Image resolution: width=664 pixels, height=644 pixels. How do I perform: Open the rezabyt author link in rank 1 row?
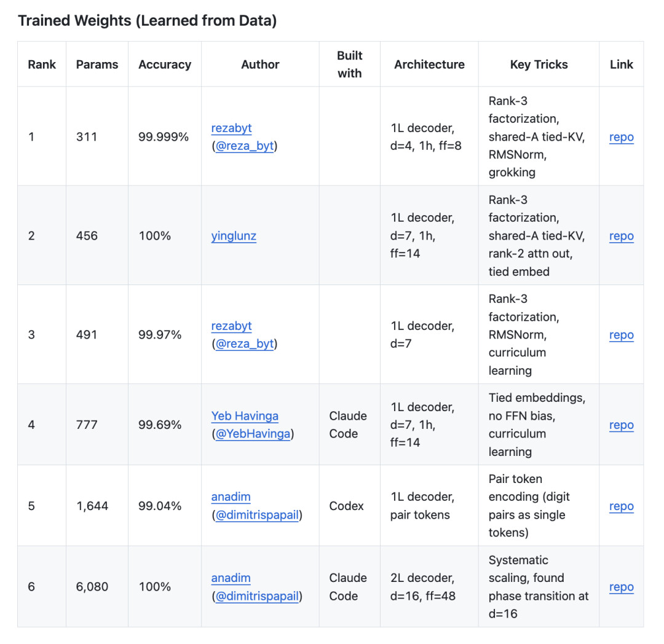(231, 128)
